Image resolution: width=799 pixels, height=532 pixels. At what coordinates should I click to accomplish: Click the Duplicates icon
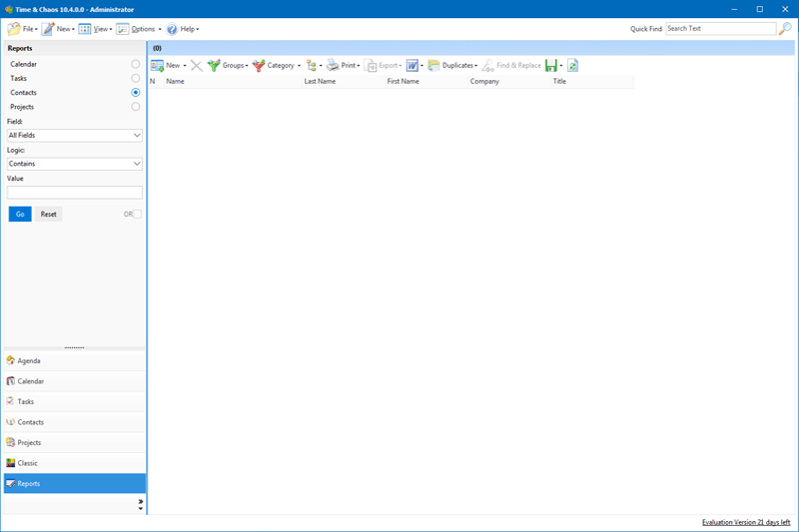[x=433, y=65]
